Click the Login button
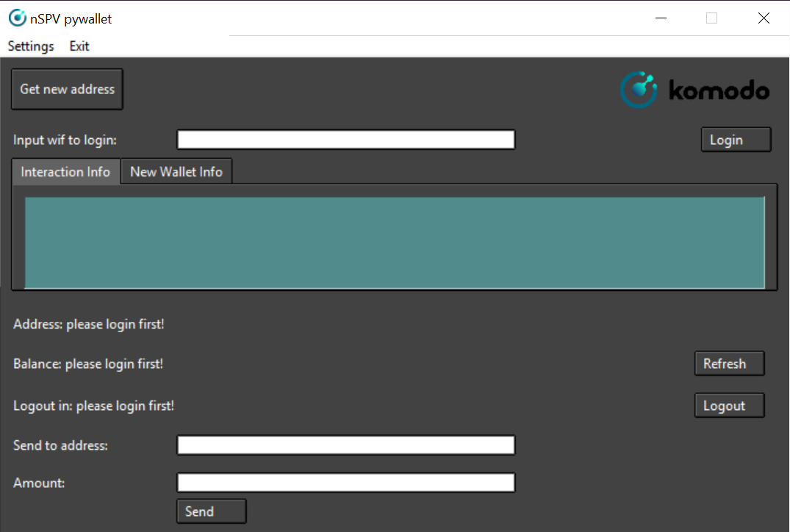The image size is (790, 532). [x=736, y=140]
